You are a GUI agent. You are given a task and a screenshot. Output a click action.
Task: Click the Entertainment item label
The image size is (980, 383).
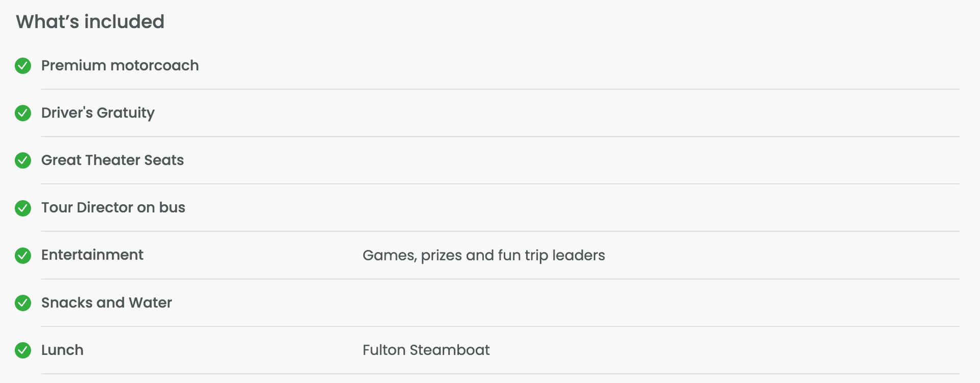[92, 255]
